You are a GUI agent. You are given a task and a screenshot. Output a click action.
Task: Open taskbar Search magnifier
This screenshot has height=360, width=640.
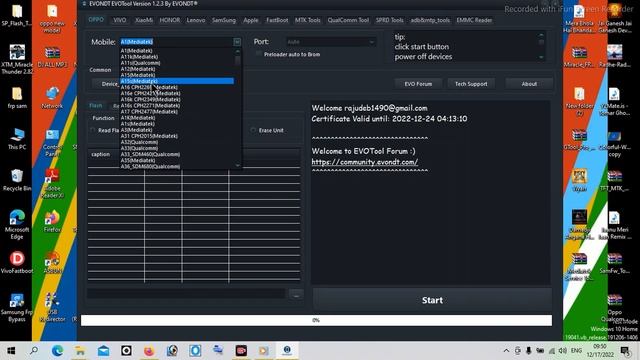coord(34,351)
